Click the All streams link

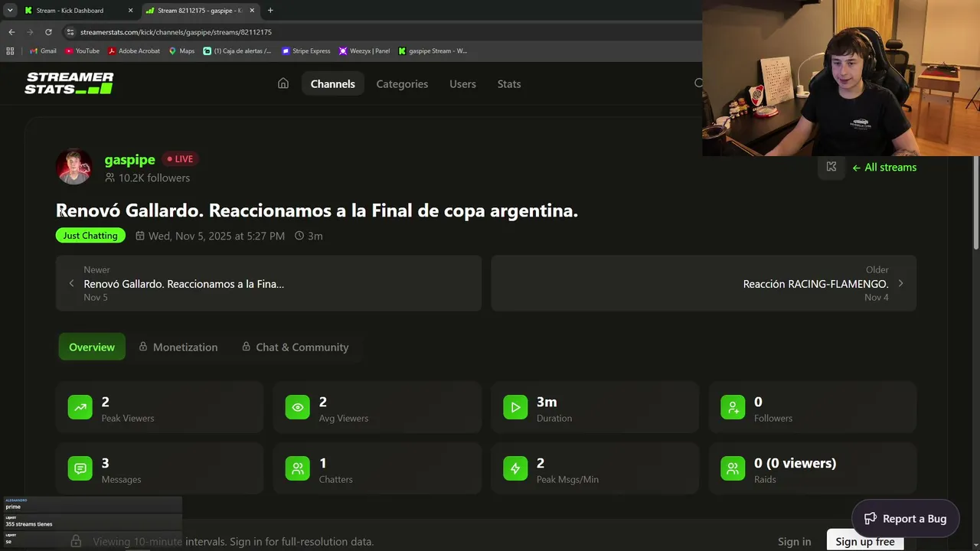pos(884,167)
